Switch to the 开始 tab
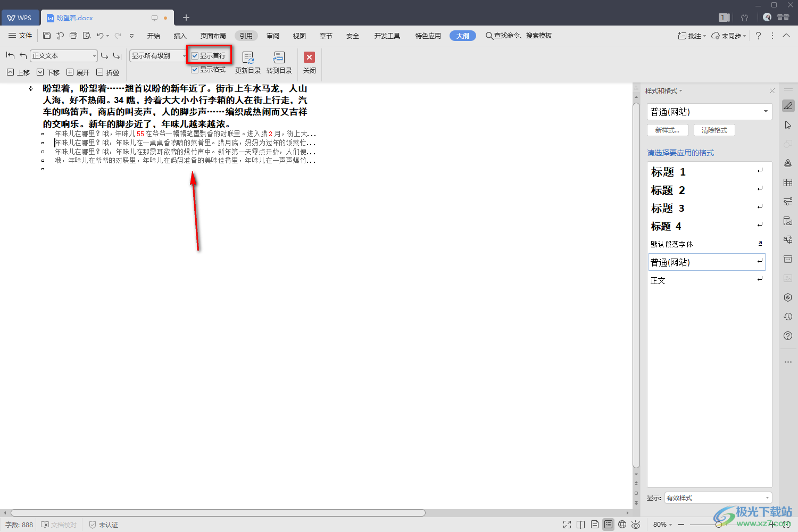The height and width of the screenshot is (532, 798). click(154, 36)
